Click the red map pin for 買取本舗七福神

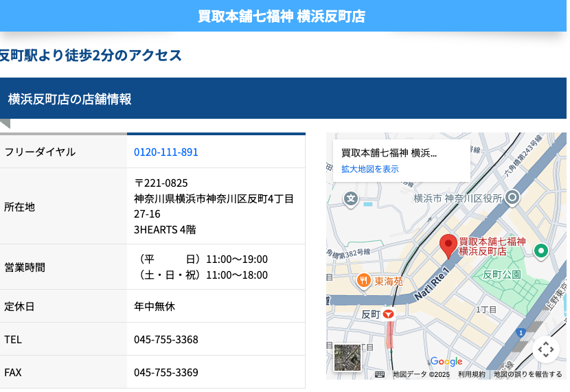coord(448,246)
